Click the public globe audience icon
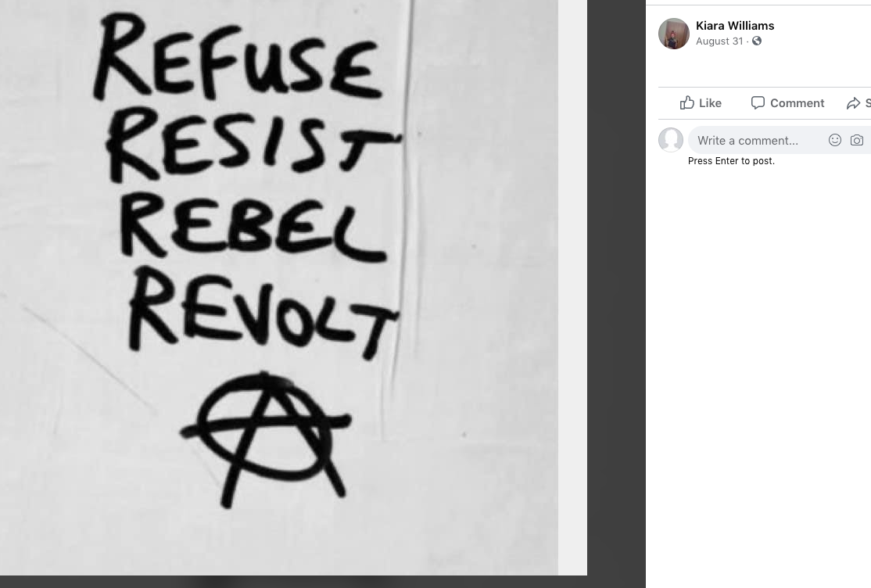871x588 pixels. 756,41
